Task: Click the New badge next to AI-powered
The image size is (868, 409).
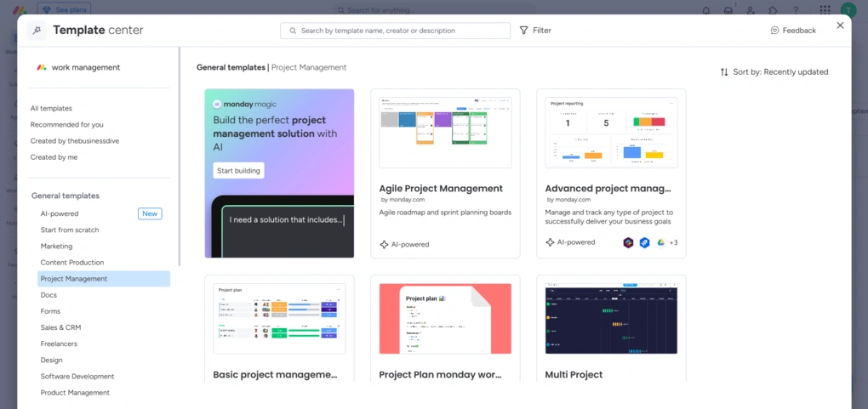Action: 150,213
